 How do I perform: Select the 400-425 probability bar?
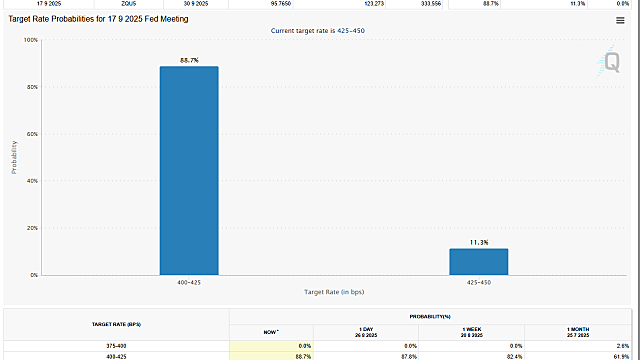pyautogui.click(x=189, y=171)
